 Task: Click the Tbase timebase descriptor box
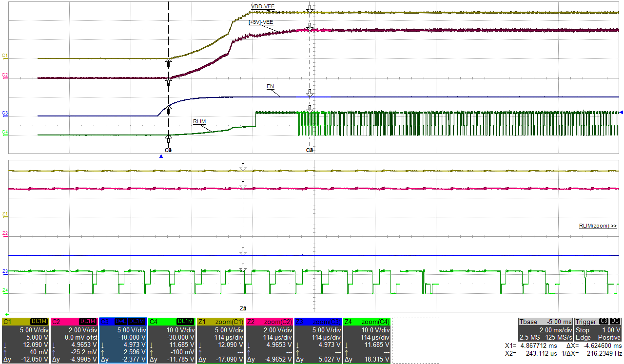coord(535,322)
